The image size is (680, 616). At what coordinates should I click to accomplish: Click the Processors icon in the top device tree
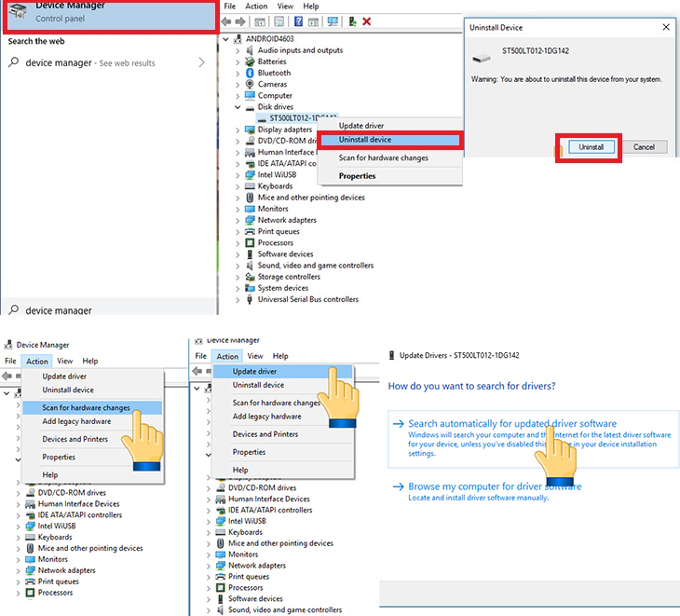250,242
